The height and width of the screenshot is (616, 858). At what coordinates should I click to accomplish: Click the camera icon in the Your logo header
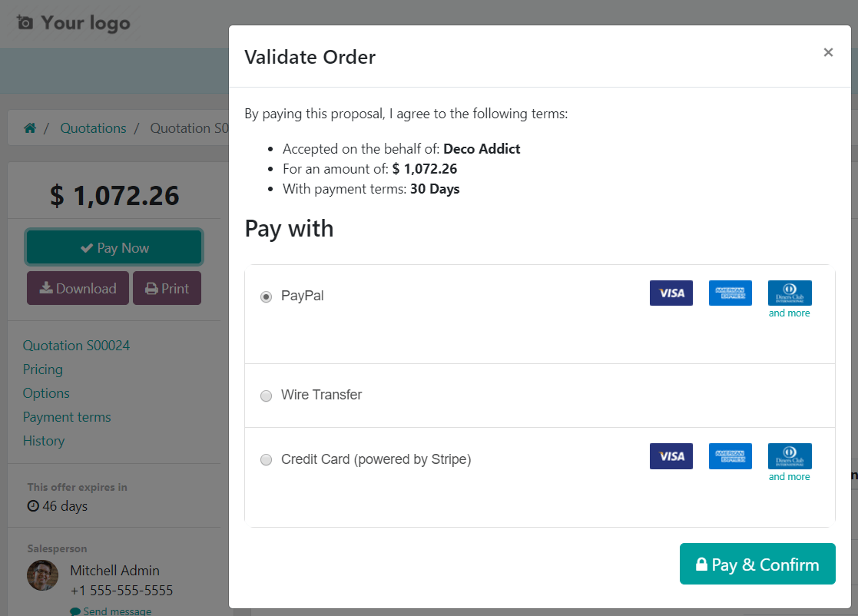tap(26, 22)
